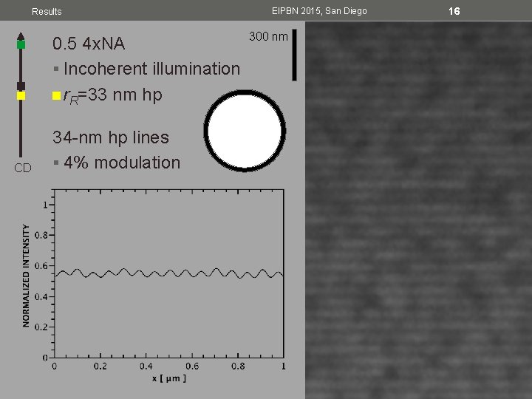Viewport: 532px width, 399px height.
Task: Click the "NORMALIZED INTENSITY" axis label
Action: coord(26,276)
